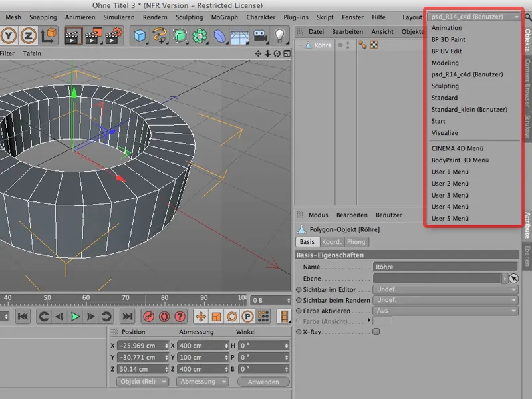The width and height of the screenshot is (532, 399).
Task: Click the render settings clapperboard with gear
Action: click(x=114, y=35)
